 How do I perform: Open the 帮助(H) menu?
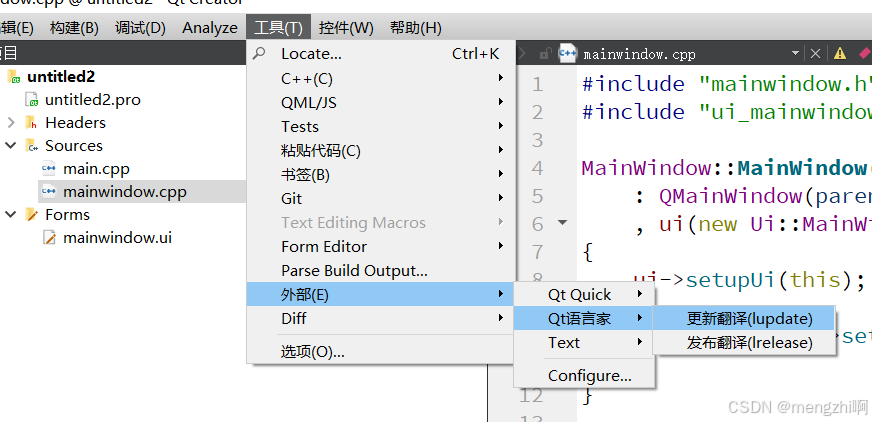[x=415, y=27]
